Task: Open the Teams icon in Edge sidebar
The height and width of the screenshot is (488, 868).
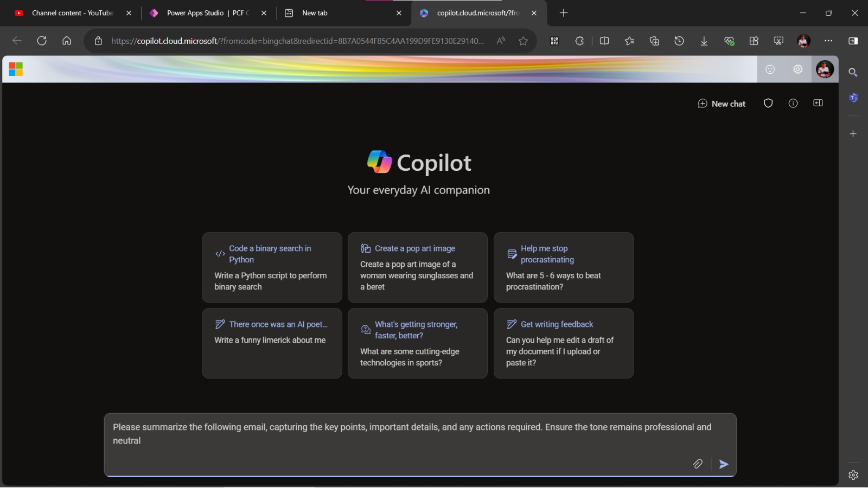Action: pyautogui.click(x=853, y=98)
